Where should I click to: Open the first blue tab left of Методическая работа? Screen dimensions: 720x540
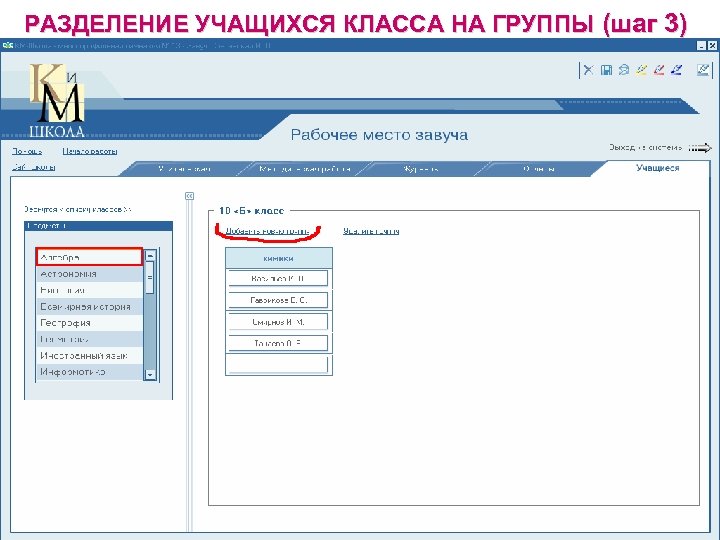point(184,169)
